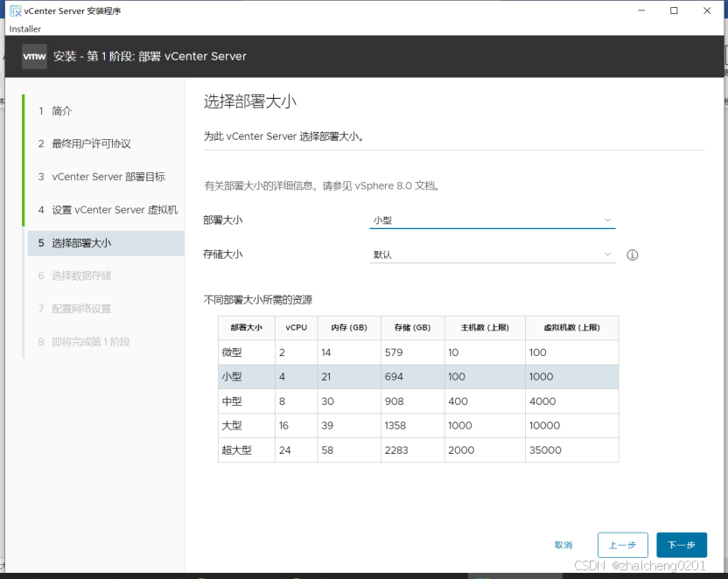This screenshot has width=728, height=579.
Task: Click the vCenter Server installer title icon
Action: [16, 10]
